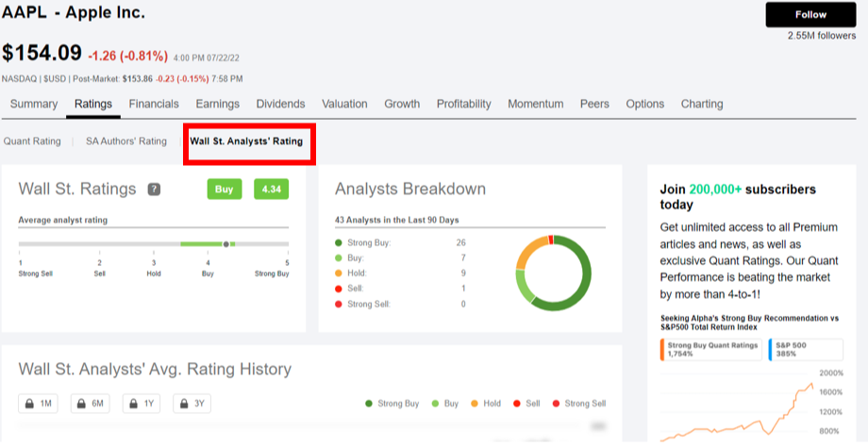Switch to the Profitability tab
The height and width of the screenshot is (446, 868).
coord(464,104)
